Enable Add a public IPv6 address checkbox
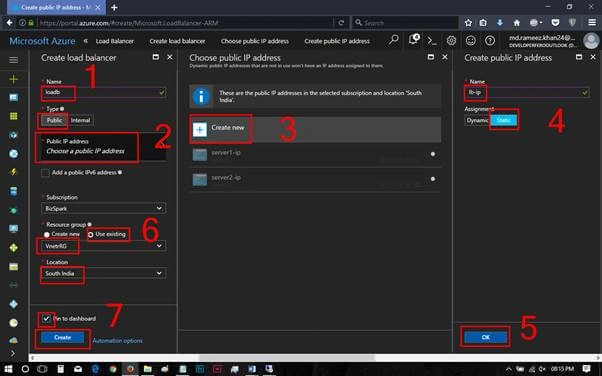602x376 pixels. pyautogui.click(x=45, y=173)
